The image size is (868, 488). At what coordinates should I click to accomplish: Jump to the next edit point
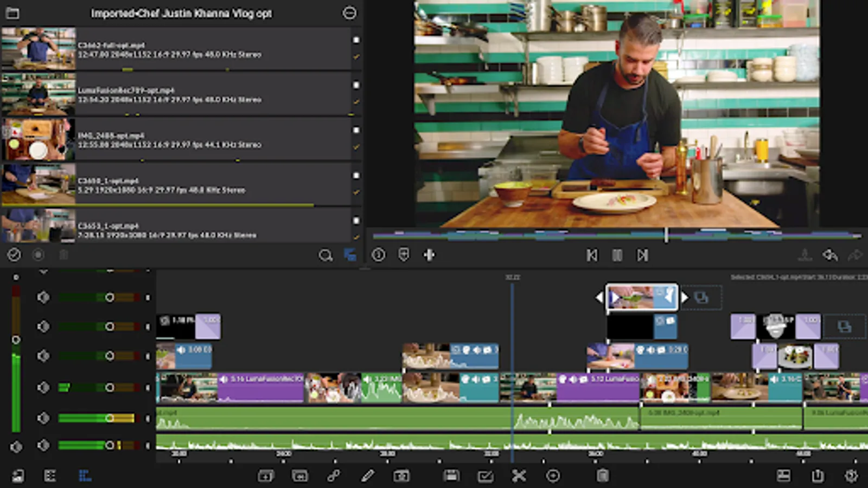point(643,255)
